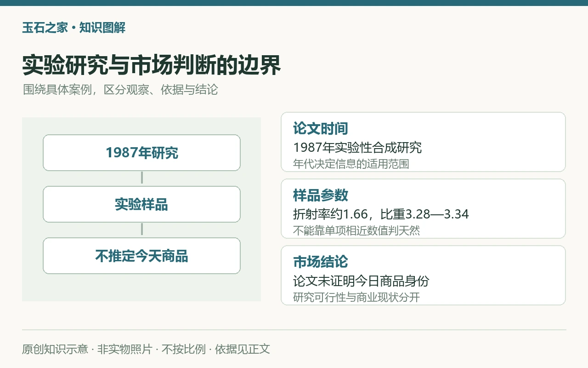Open the 论文时间 card heading
The width and height of the screenshot is (588, 368).
(321, 128)
